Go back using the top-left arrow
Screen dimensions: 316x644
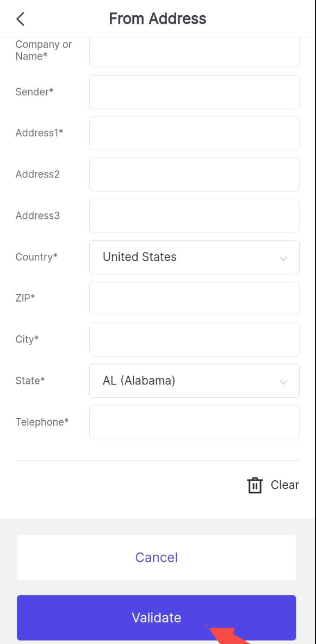pyautogui.click(x=20, y=19)
